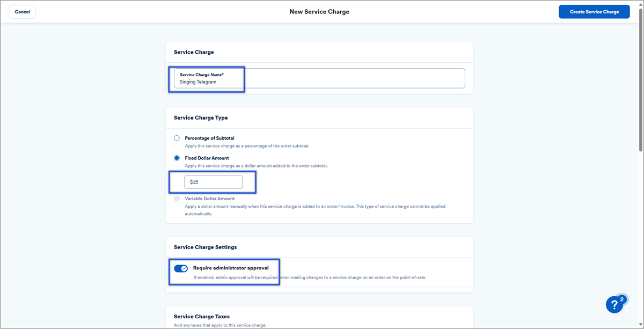This screenshot has width=644, height=329.
Task: Edit the Singing Telegram name text
Action: 199,82
